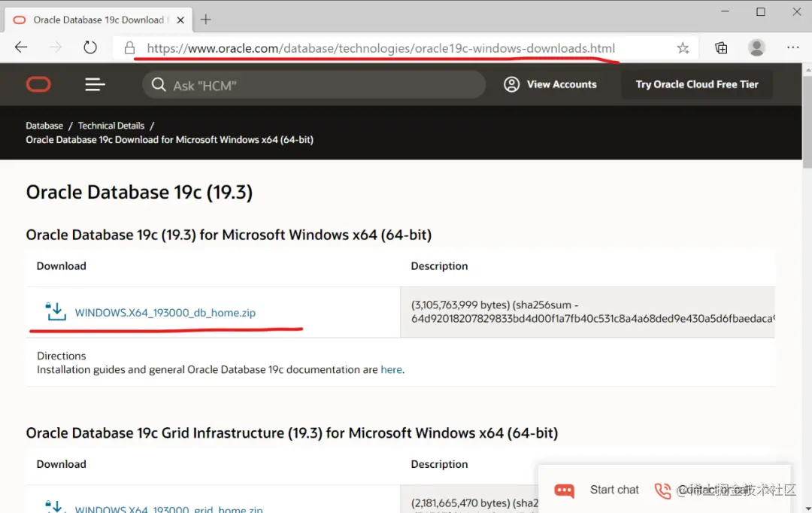Screen dimensions: 812x513
Task: Click the scrollbar up arrow
Action: point(807,69)
